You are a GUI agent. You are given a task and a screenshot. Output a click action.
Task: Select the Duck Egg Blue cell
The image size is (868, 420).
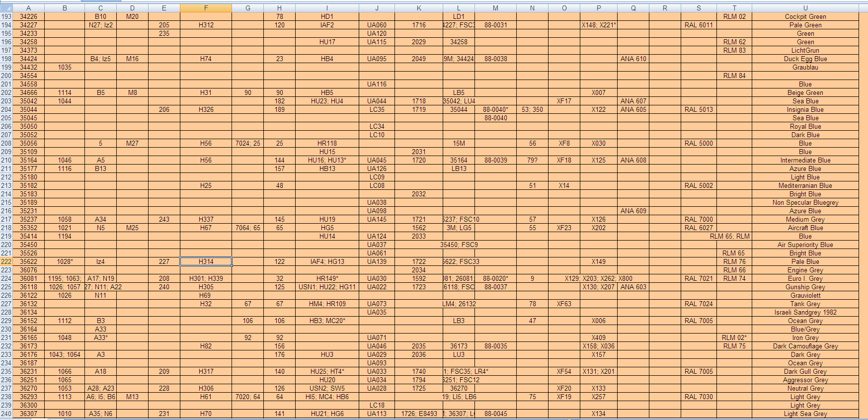805,59
